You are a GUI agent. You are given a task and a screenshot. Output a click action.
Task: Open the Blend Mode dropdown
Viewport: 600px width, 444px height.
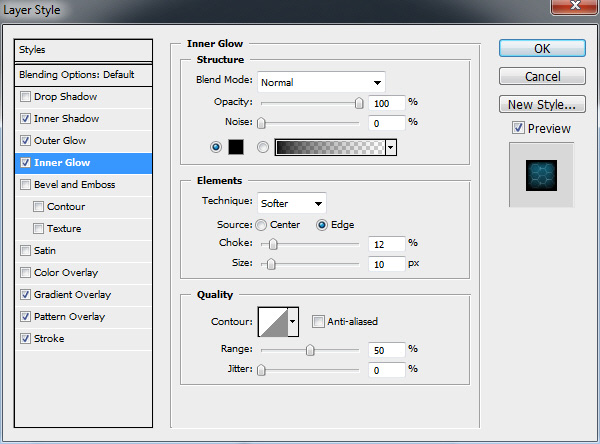click(x=321, y=82)
